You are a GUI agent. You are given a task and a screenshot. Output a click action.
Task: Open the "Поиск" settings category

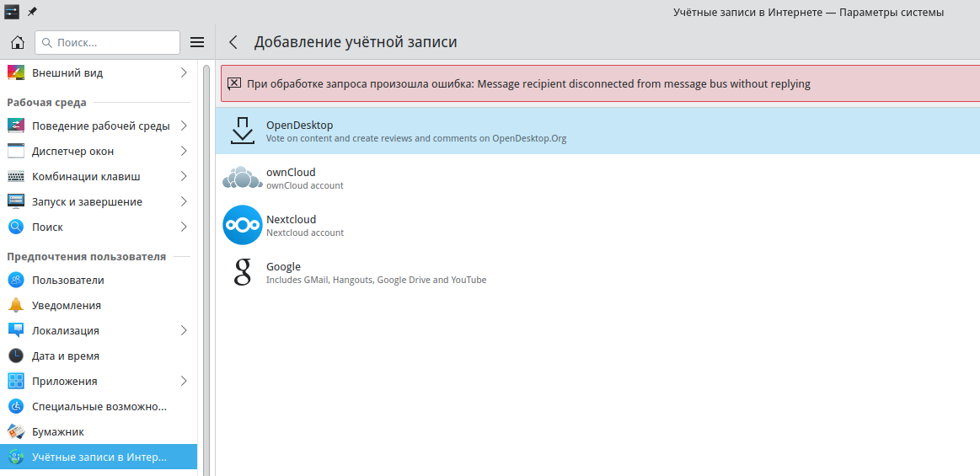coord(98,227)
